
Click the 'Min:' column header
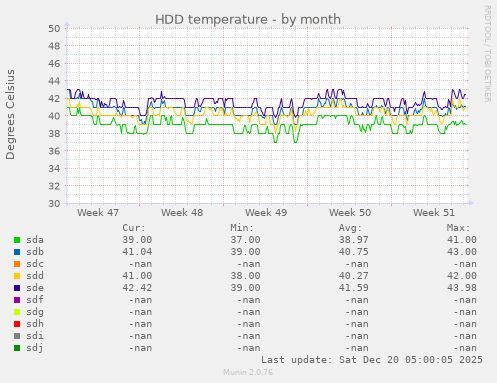coord(242,228)
